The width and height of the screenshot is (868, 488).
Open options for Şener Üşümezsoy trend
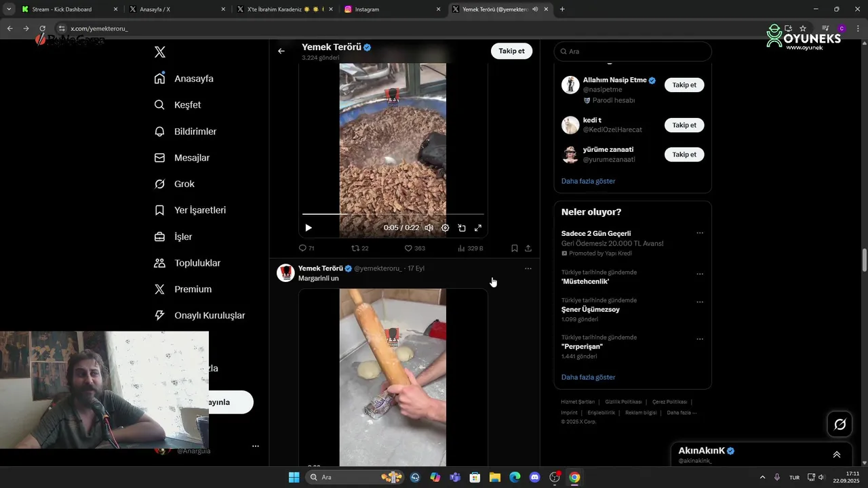(x=700, y=302)
